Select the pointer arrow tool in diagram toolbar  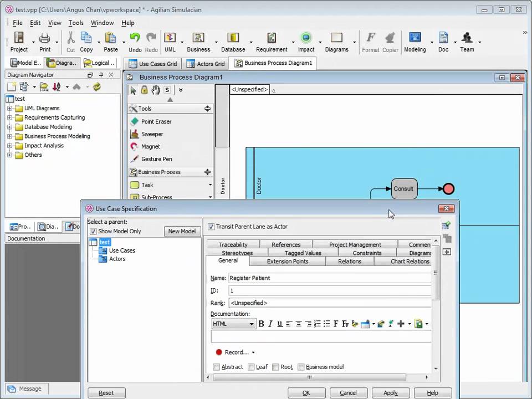click(133, 90)
